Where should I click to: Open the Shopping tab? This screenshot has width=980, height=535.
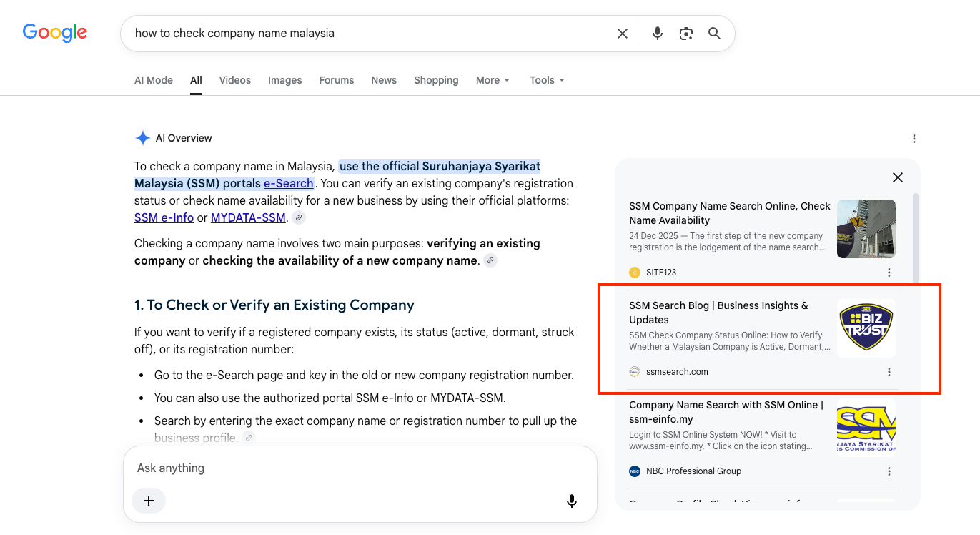click(436, 80)
